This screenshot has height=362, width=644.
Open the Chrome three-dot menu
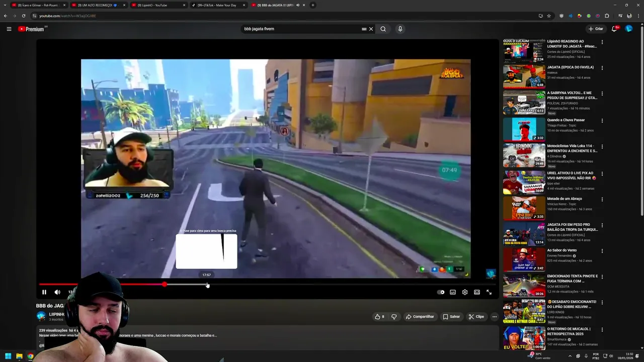pyautogui.click(x=638, y=16)
